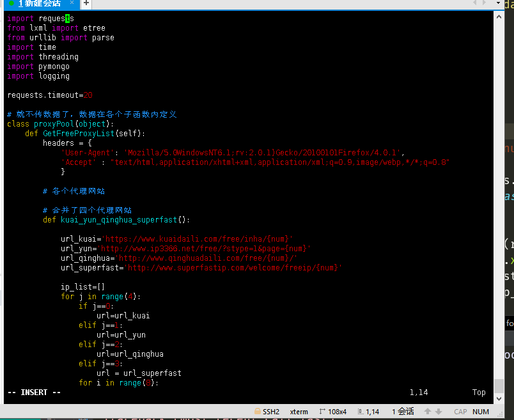Click the 'url = url_superfast' assignment
The height and width of the screenshot is (420, 514).
139,373
